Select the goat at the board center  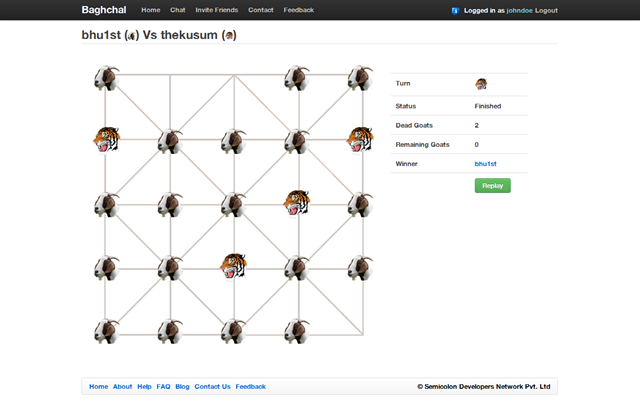(x=233, y=204)
